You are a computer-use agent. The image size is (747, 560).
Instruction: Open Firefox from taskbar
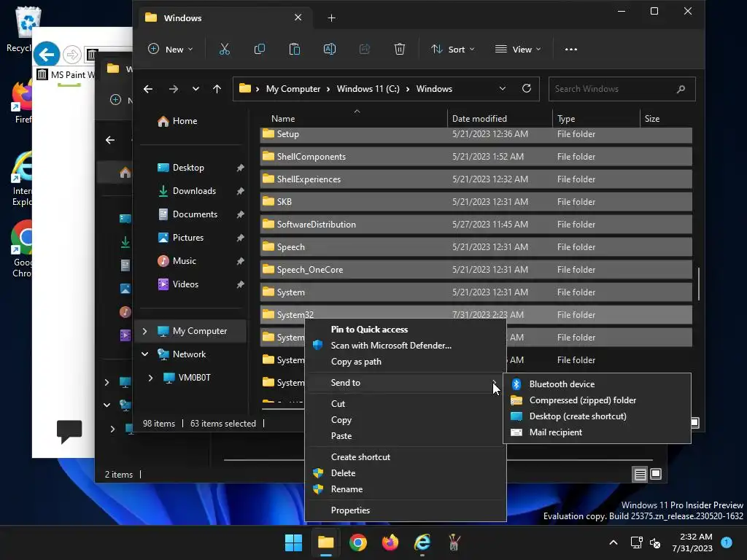pos(390,542)
